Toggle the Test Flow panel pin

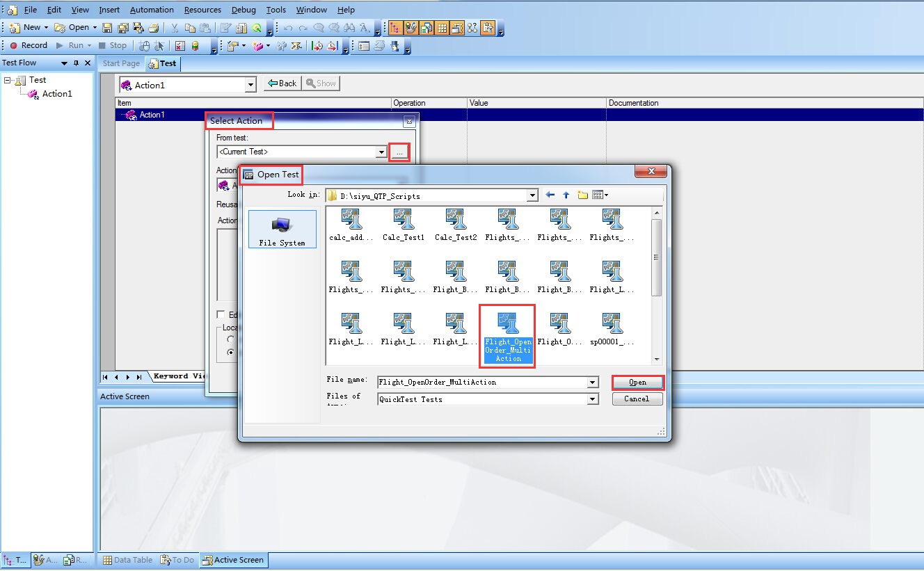point(76,63)
